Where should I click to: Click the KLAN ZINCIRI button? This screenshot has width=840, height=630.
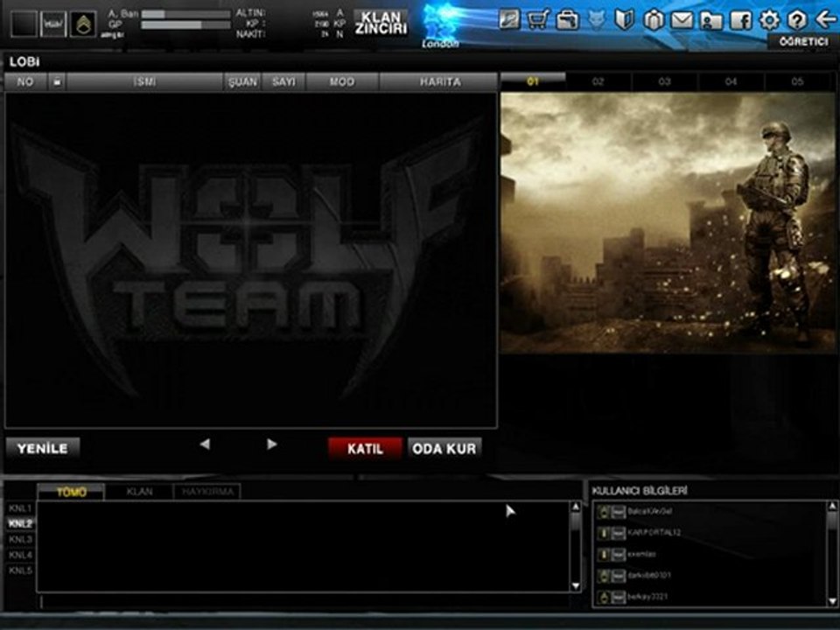pos(381,23)
